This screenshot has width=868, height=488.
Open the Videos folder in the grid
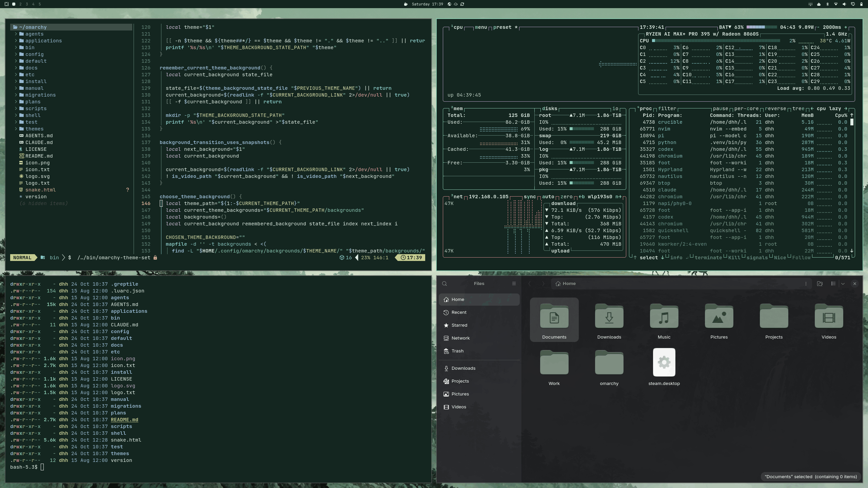(x=829, y=320)
